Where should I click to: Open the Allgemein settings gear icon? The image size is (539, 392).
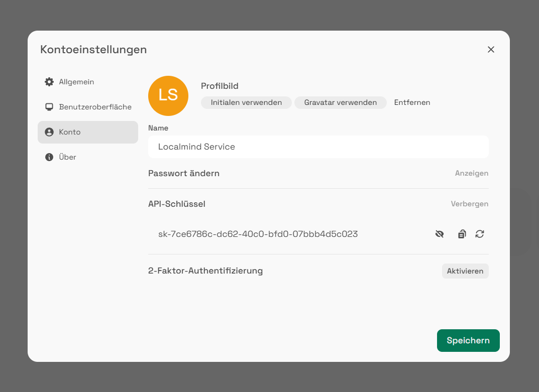click(x=49, y=82)
